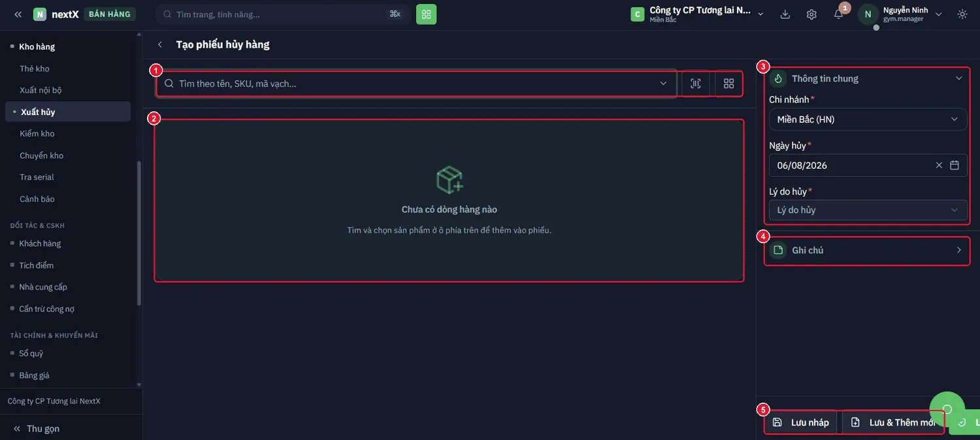Open calendar picker for Ngày hủy
The height and width of the screenshot is (440, 980).
click(x=955, y=165)
